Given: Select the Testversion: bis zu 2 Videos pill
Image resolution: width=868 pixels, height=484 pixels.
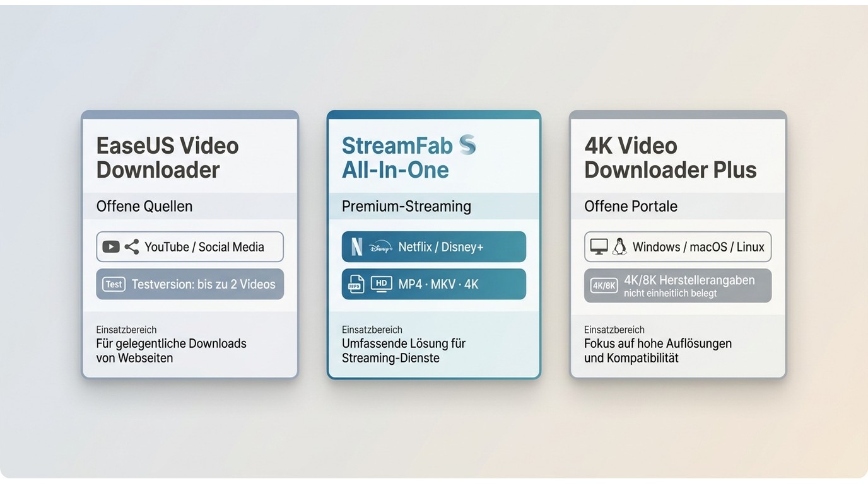Looking at the screenshot, I should pyautogui.click(x=190, y=284).
